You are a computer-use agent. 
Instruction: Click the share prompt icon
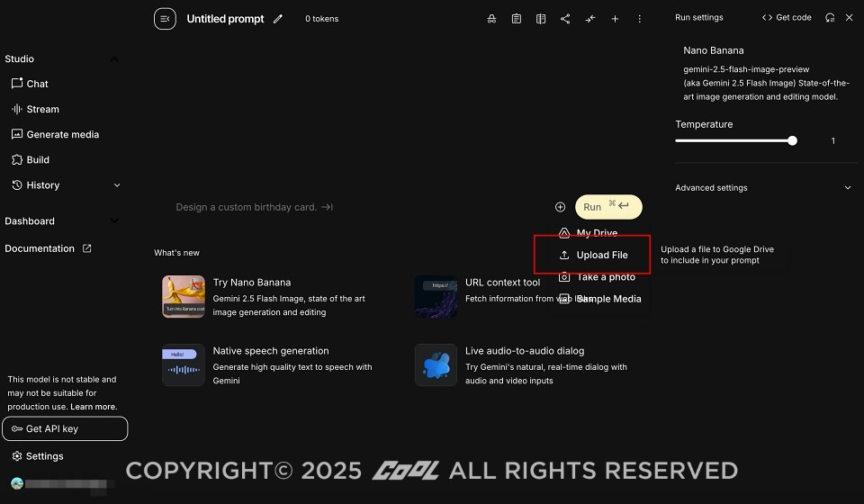tap(565, 19)
